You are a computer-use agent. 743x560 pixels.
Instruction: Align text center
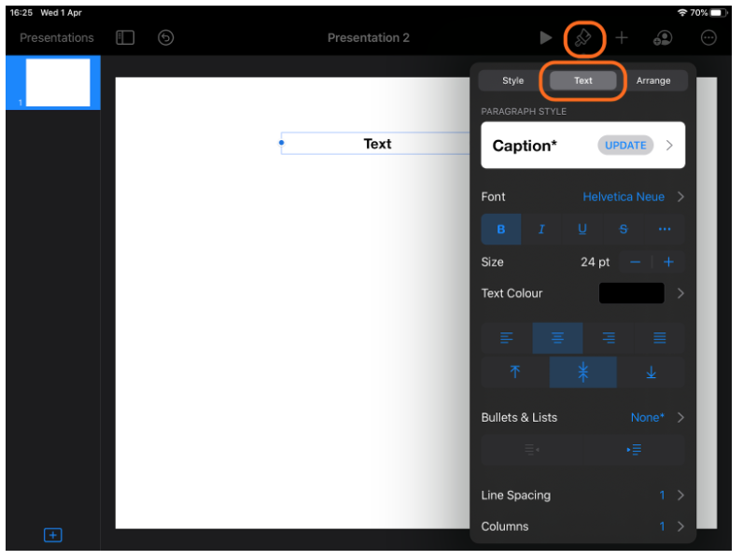[557, 338]
